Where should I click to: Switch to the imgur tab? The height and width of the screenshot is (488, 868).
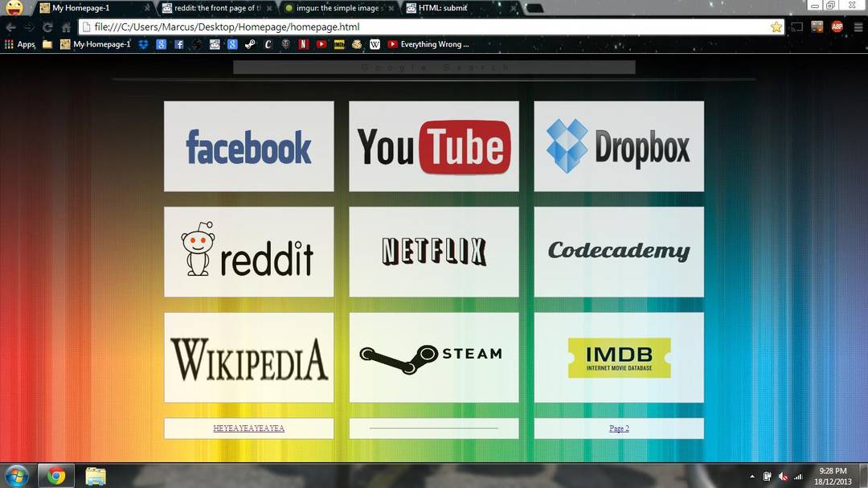coord(338,8)
